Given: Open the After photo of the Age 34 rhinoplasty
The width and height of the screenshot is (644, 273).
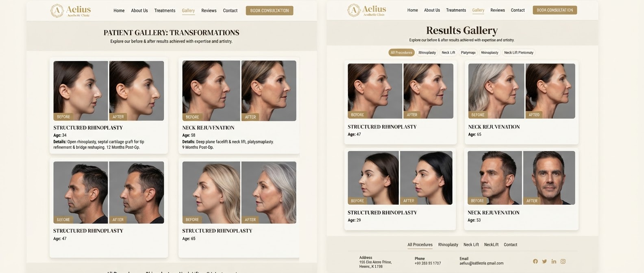Looking at the screenshot, I should (137, 91).
